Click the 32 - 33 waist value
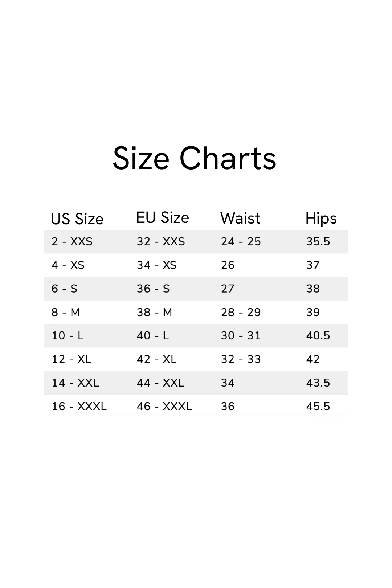The width and height of the screenshot is (392, 588). pos(241,359)
